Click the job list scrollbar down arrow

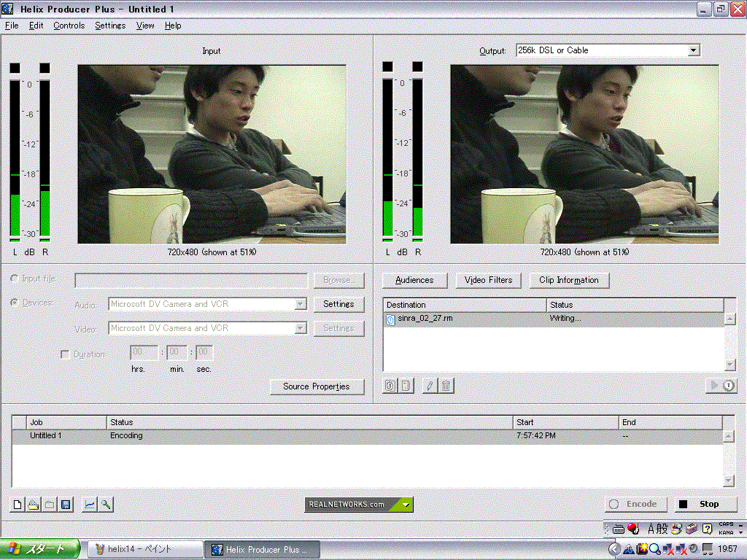(728, 481)
